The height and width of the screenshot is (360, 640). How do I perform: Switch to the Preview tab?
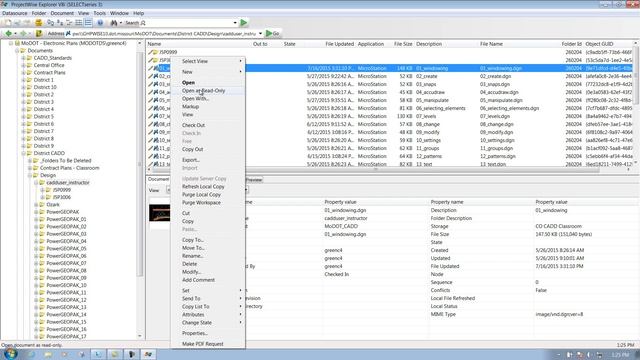254,180
